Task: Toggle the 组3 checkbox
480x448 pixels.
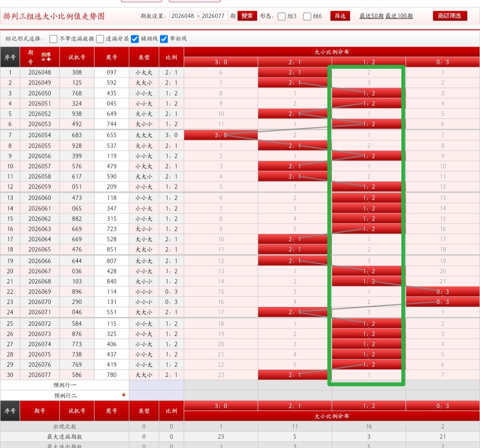Action: pyautogui.click(x=281, y=16)
